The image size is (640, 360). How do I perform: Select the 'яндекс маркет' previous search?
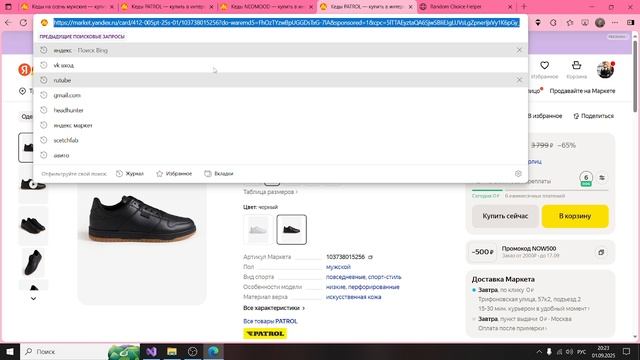[x=280, y=125]
